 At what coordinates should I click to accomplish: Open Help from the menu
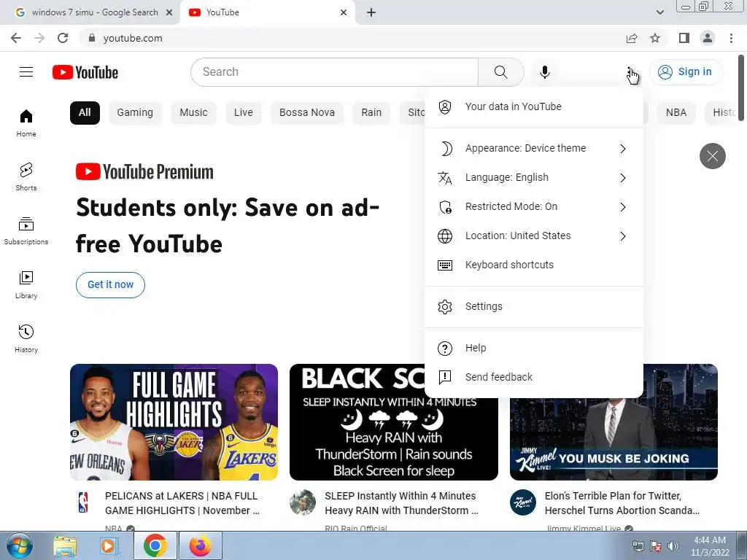click(x=533, y=348)
